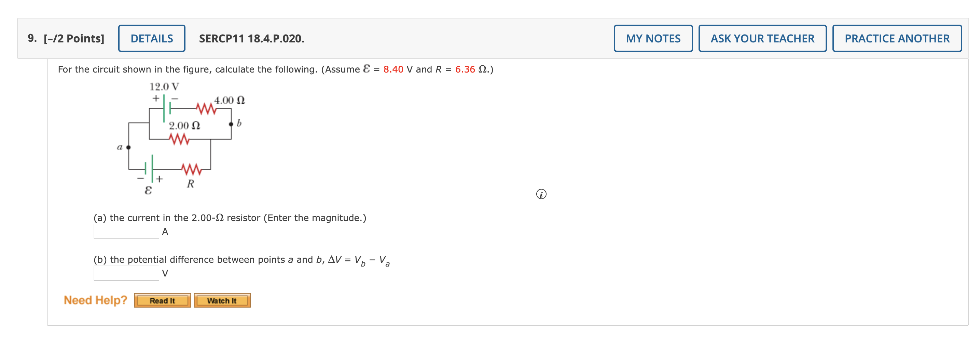Select PRACTICE ANOTHER version
Viewport: 980px width, 350px height.
[x=896, y=38]
